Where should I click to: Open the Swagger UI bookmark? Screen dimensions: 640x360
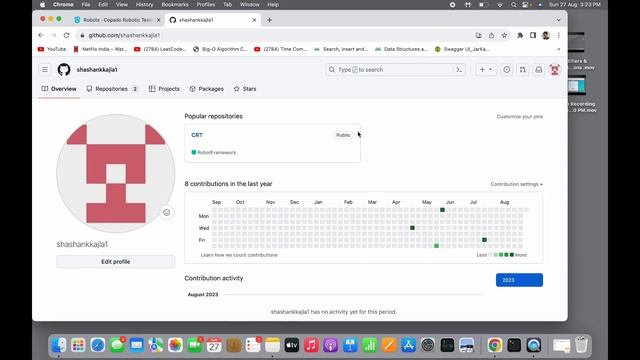[462, 49]
